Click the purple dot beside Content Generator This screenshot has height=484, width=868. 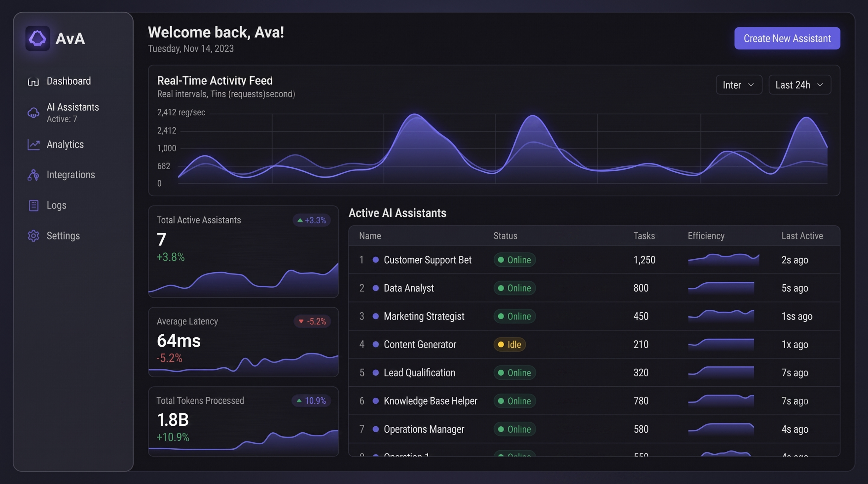click(375, 345)
